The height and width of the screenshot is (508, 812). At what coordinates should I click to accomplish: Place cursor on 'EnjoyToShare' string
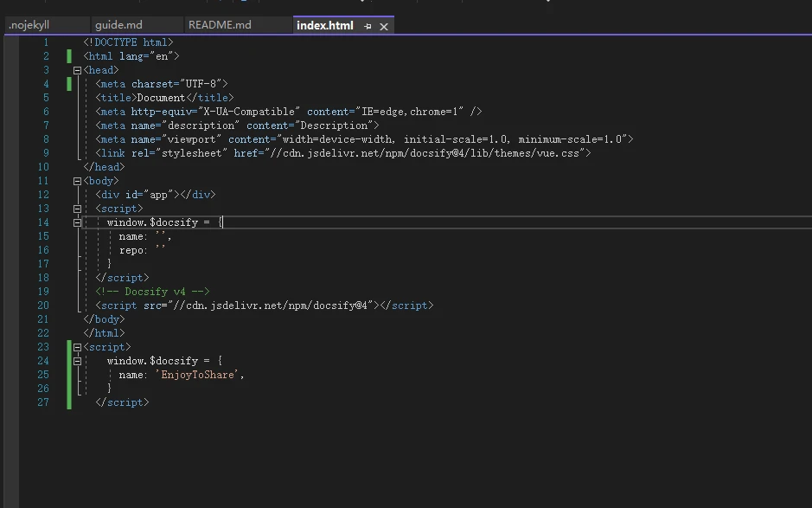pyautogui.click(x=200, y=375)
